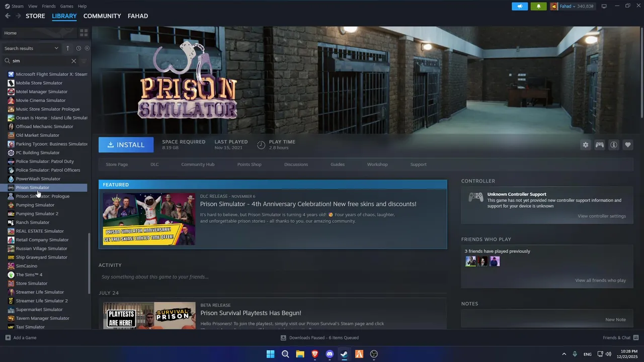The width and height of the screenshot is (644, 362).
Task: Click the third friend avatar
Action: (x=495, y=261)
